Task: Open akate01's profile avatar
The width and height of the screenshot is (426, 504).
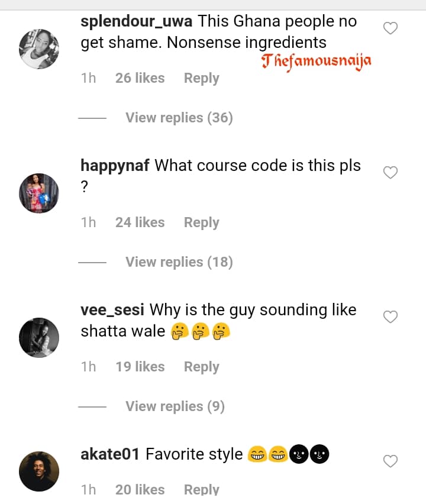Action: (39, 471)
